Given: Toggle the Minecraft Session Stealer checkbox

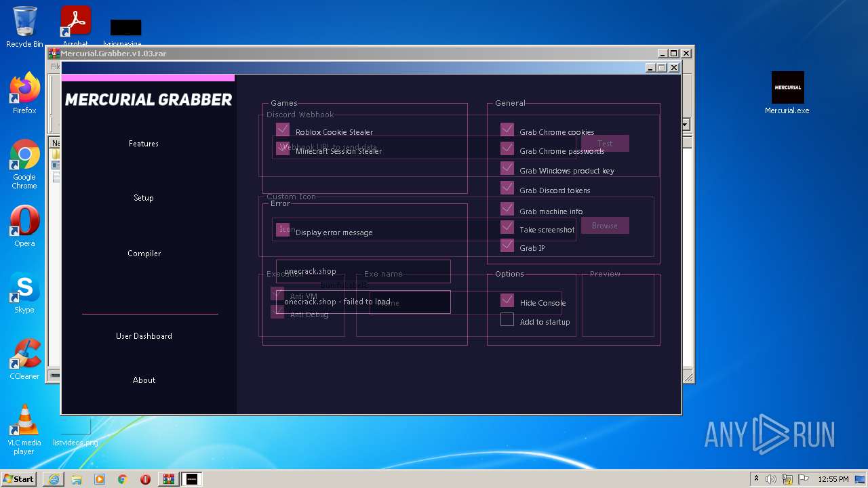Looking at the screenshot, I should point(283,148).
